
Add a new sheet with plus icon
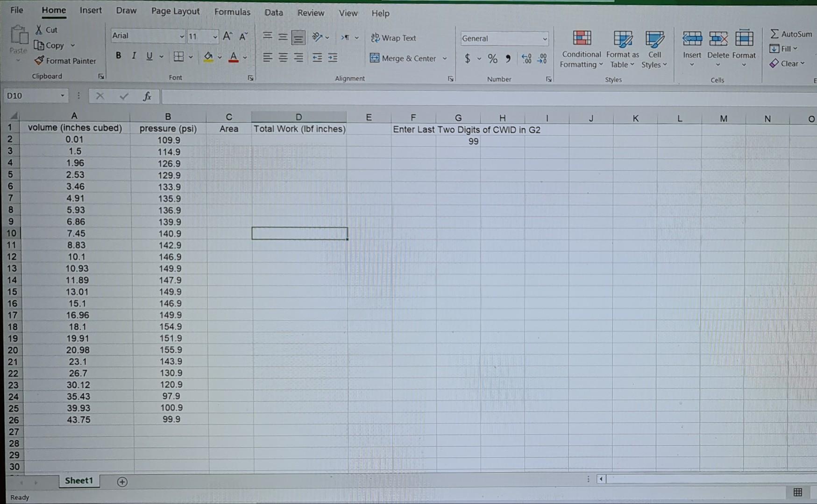tap(122, 482)
